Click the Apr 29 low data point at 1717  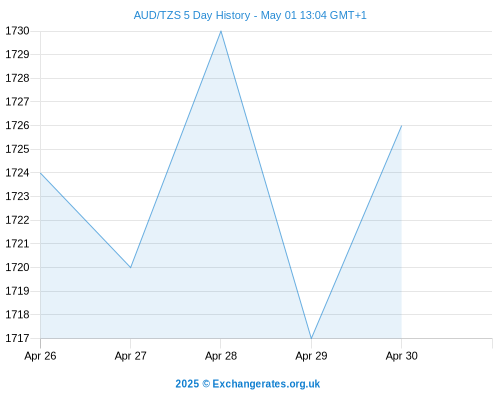pos(311,338)
